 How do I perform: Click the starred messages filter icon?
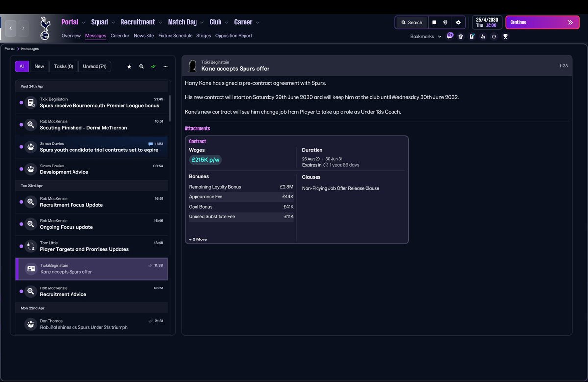[129, 66]
